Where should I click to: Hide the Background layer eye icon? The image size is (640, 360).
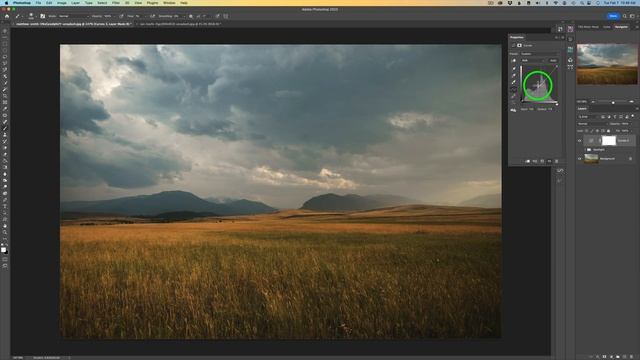pyautogui.click(x=580, y=159)
